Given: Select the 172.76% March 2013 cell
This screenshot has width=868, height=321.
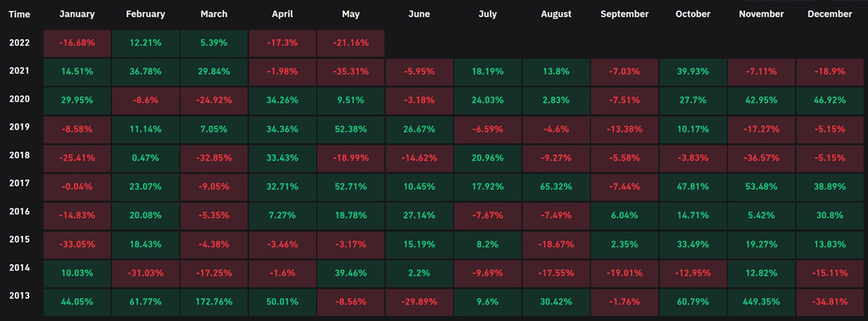Looking at the screenshot, I should [x=214, y=302].
